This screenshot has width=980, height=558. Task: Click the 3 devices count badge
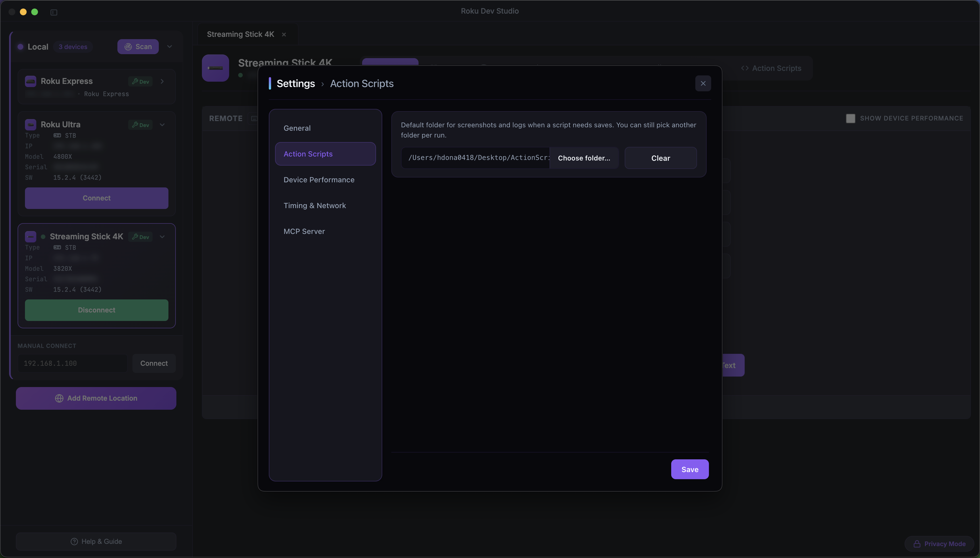click(73, 47)
